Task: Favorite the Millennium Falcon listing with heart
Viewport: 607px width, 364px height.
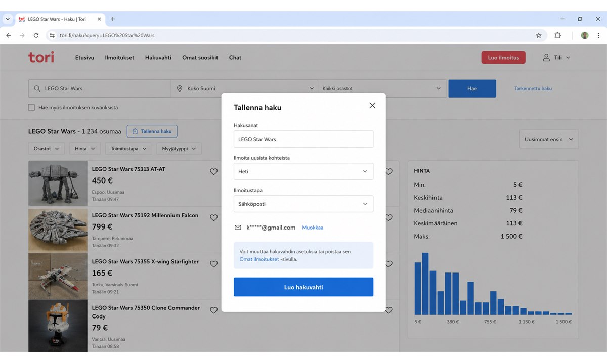Action: tap(213, 218)
